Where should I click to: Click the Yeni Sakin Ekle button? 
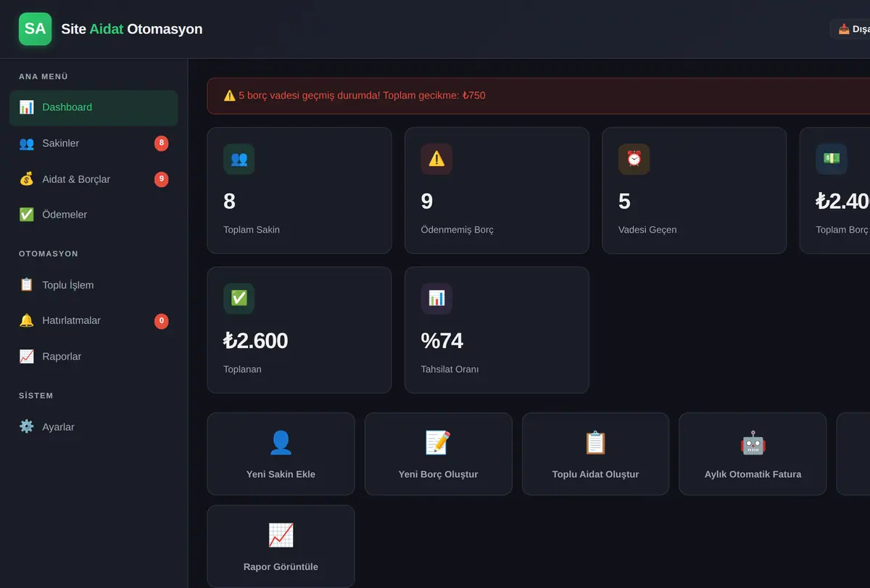tap(281, 454)
